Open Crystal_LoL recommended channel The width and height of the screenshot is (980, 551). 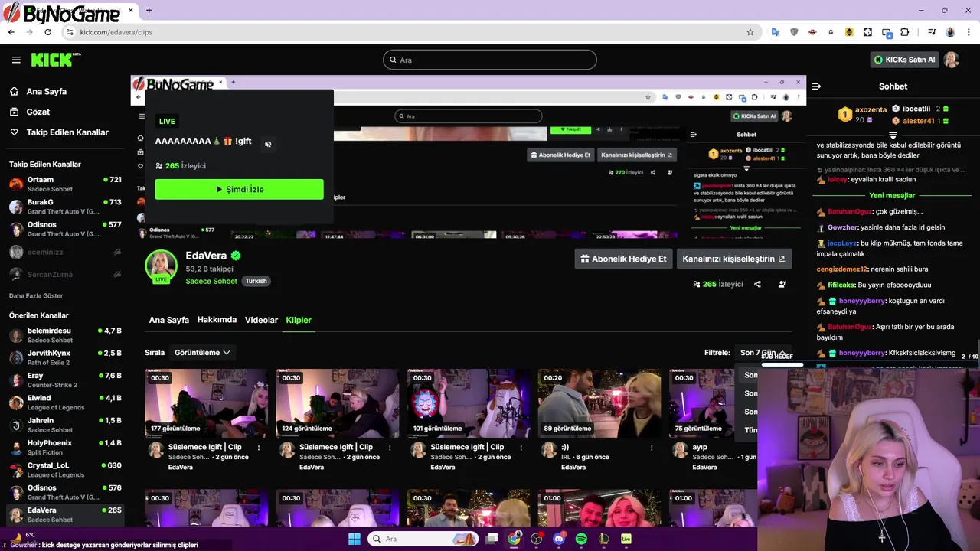[x=65, y=470]
